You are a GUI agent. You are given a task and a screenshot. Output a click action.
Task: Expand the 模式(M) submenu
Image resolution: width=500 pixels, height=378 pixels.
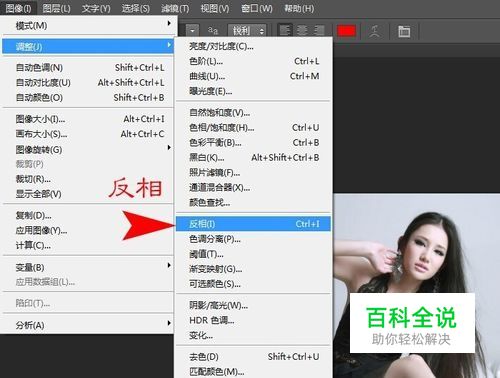pyautogui.click(x=88, y=26)
